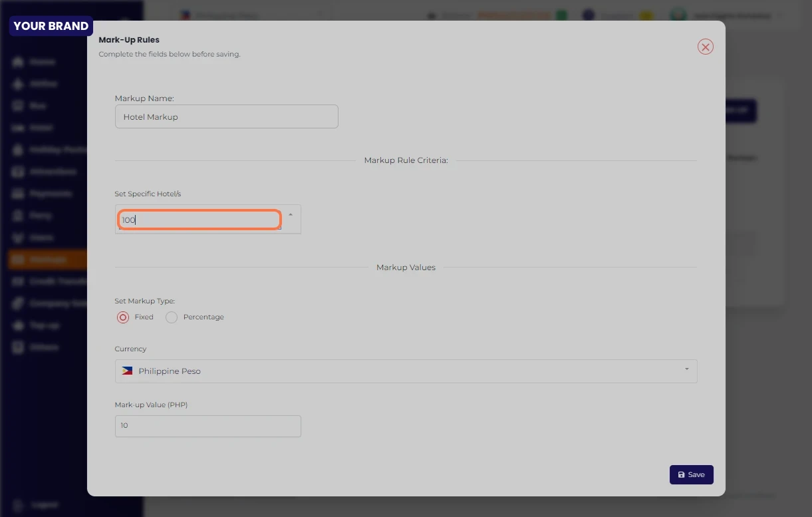Focus the Markup Name field
Image resolution: width=812 pixels, height=517 pixels.
point(226,116)
